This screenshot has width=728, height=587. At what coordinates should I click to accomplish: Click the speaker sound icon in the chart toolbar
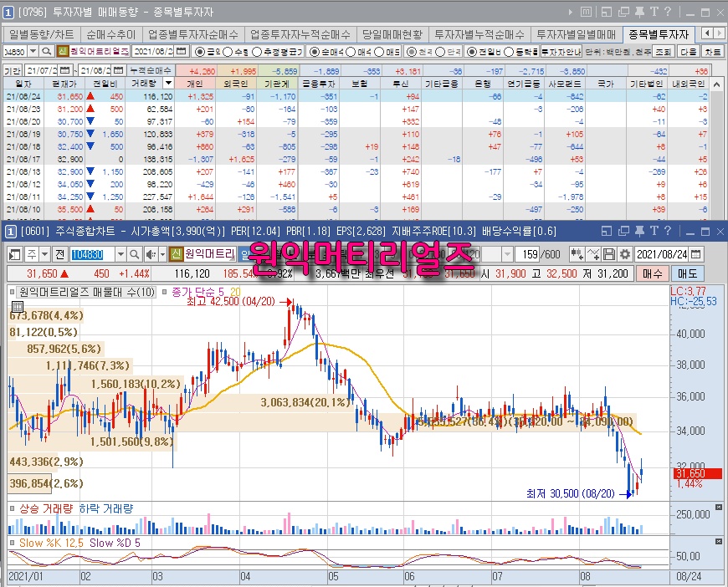click(x=151, y=254)
